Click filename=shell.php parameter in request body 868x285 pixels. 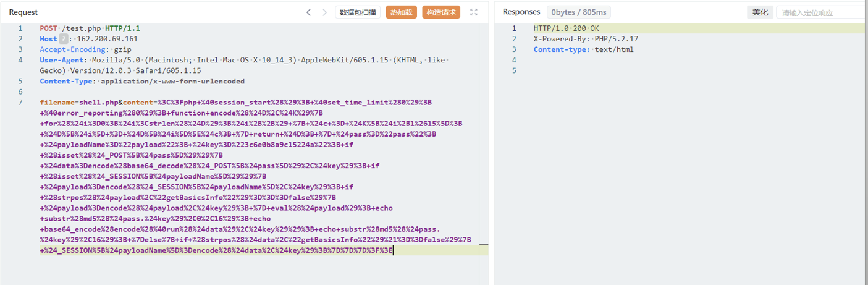pyautogui.click(x=78, y=103)
